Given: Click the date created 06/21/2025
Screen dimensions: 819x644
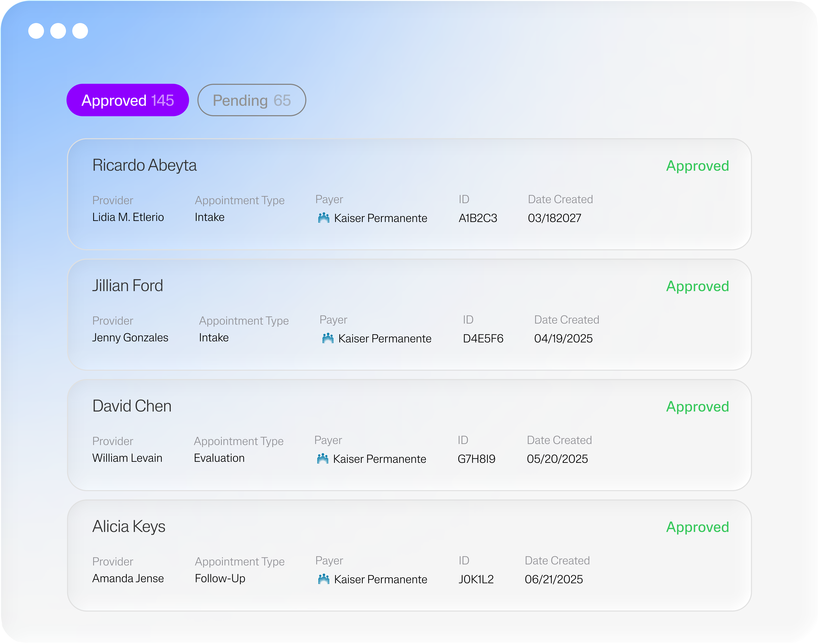Looking at the screenshot, I should click(x=554, y=579).
